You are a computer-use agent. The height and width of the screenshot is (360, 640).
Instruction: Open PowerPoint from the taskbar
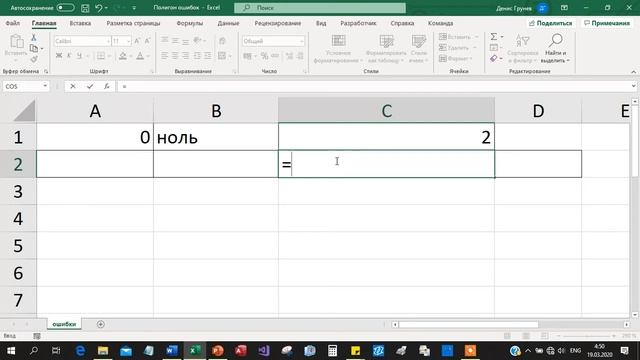coord(218,351)
